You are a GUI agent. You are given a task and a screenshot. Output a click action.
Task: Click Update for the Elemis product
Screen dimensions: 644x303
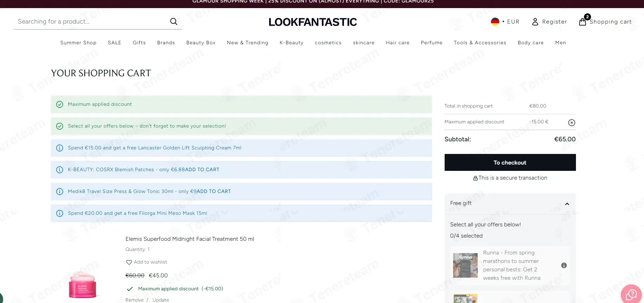(x=161, y=300)
